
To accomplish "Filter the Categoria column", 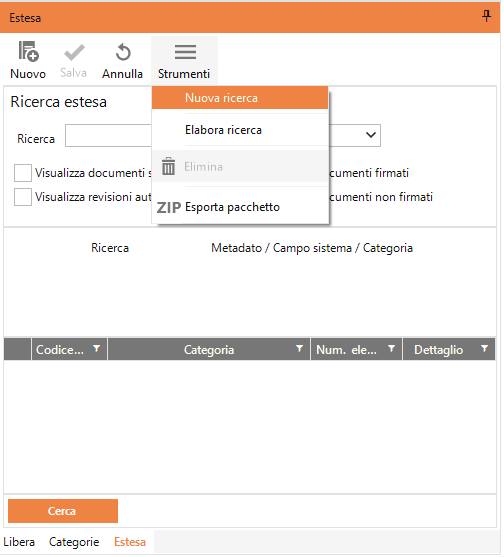I will pos(299,348).
